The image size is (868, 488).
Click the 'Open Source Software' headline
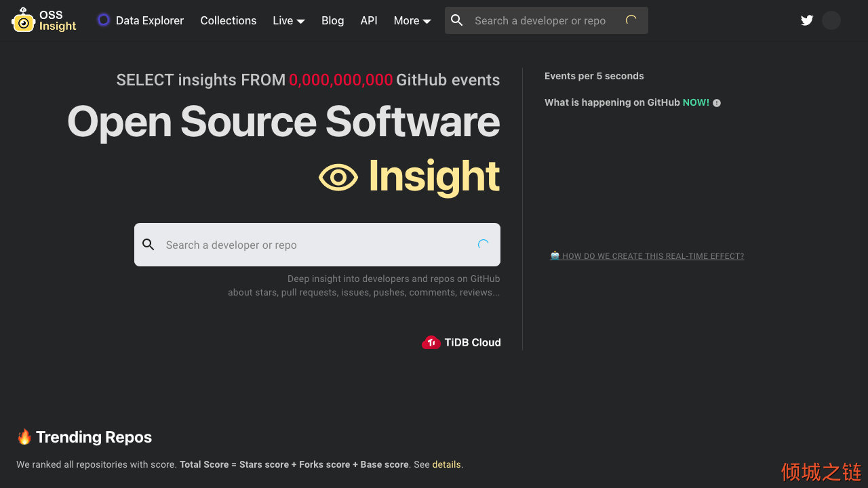tap(283, 122)
